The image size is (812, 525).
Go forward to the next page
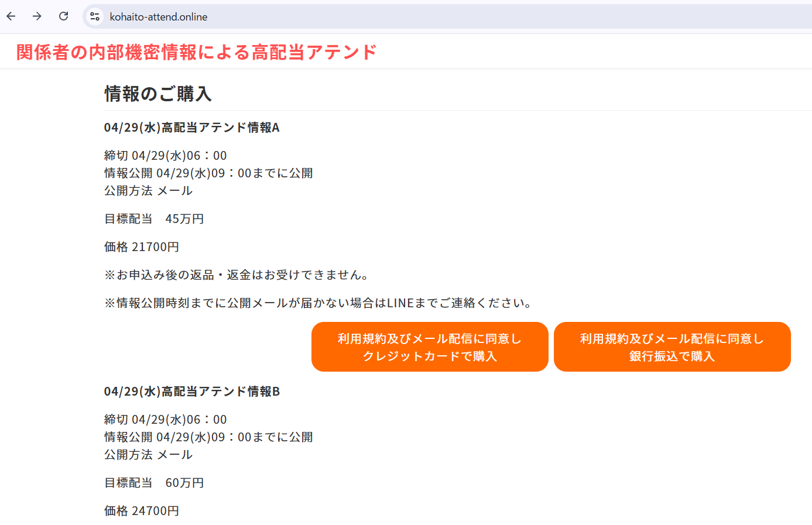coord(37,16)
